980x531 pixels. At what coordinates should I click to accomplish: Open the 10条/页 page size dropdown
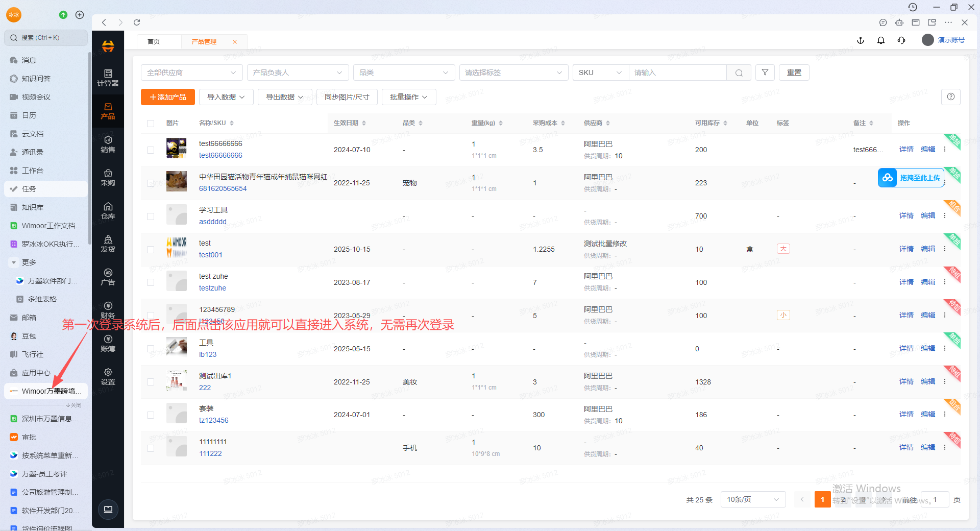click(752, 499)
